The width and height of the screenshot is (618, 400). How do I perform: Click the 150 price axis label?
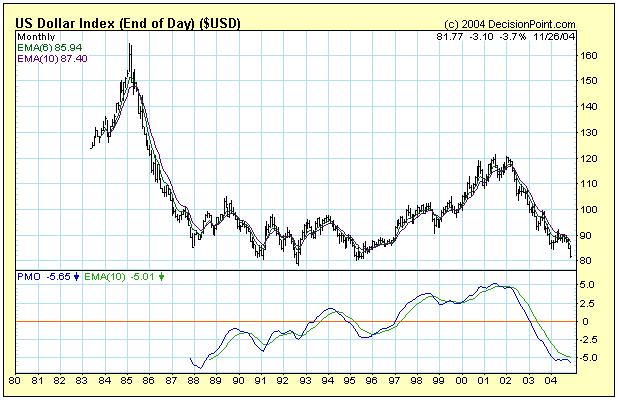(x=589, y=81)
